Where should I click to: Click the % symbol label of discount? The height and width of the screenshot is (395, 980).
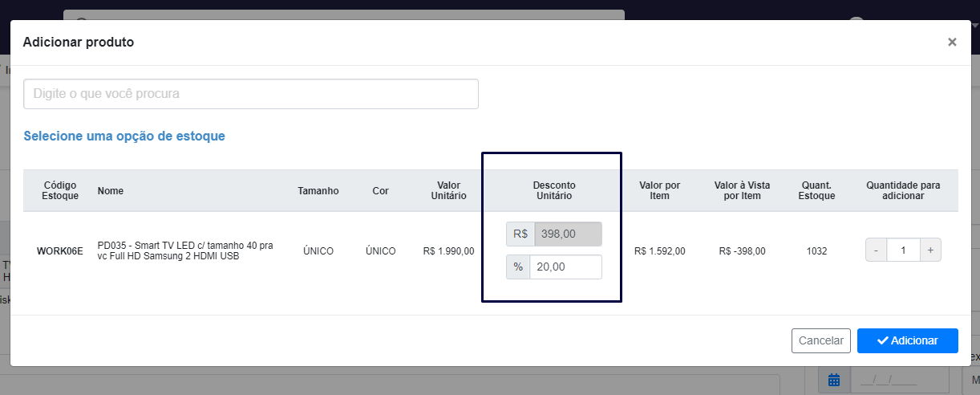pyautogui.click(x=518, y=267)
